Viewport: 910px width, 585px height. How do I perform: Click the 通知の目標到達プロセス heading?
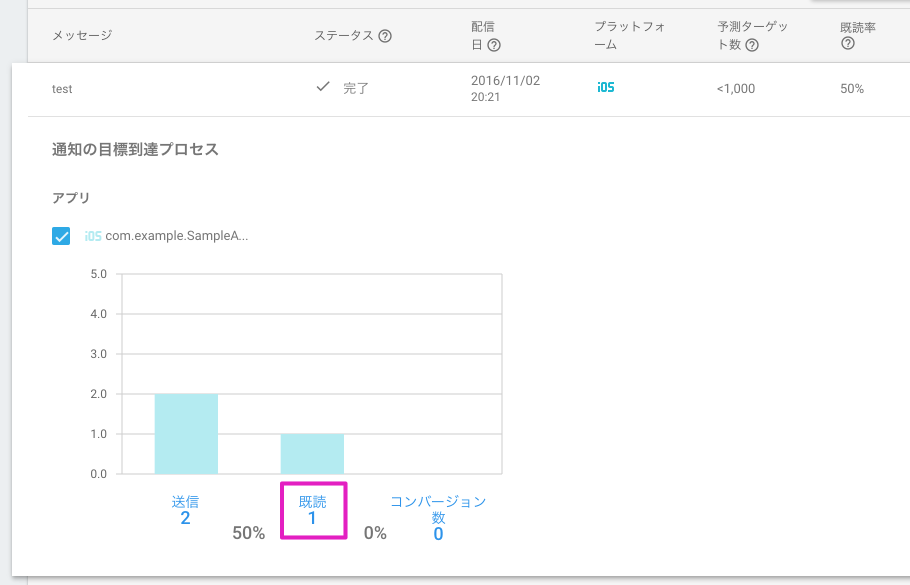(135, 150)
